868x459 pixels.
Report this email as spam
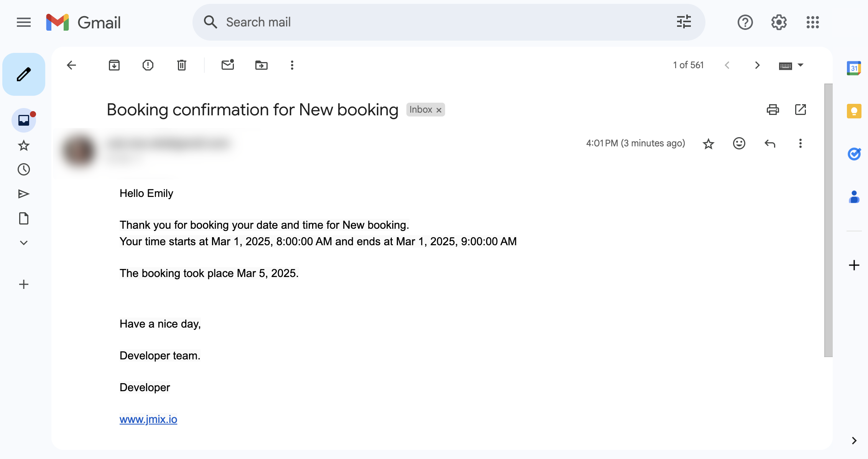[x=148, y=65]
